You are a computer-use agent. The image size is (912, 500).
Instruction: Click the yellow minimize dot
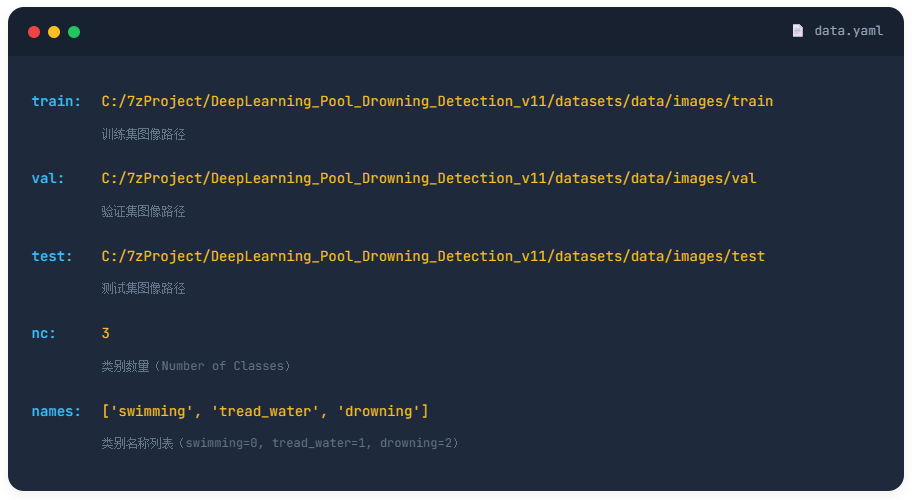pyautogui.click(x=54, y=32)
